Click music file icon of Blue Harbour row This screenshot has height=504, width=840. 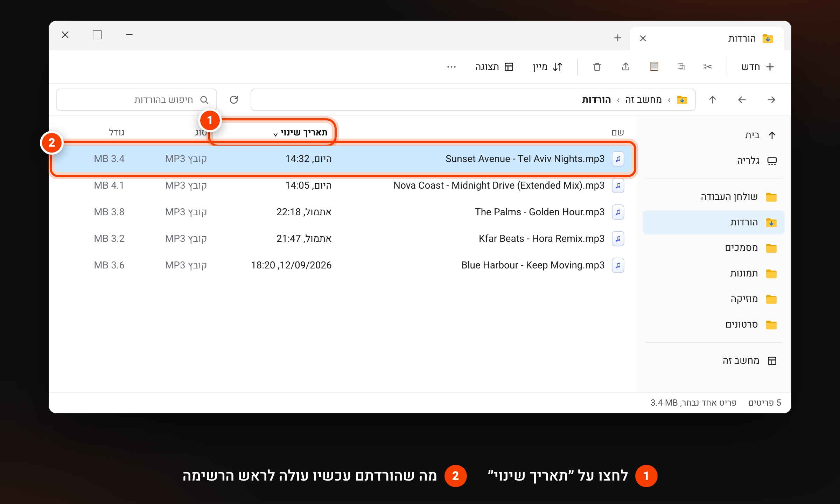tap(618, 265)
